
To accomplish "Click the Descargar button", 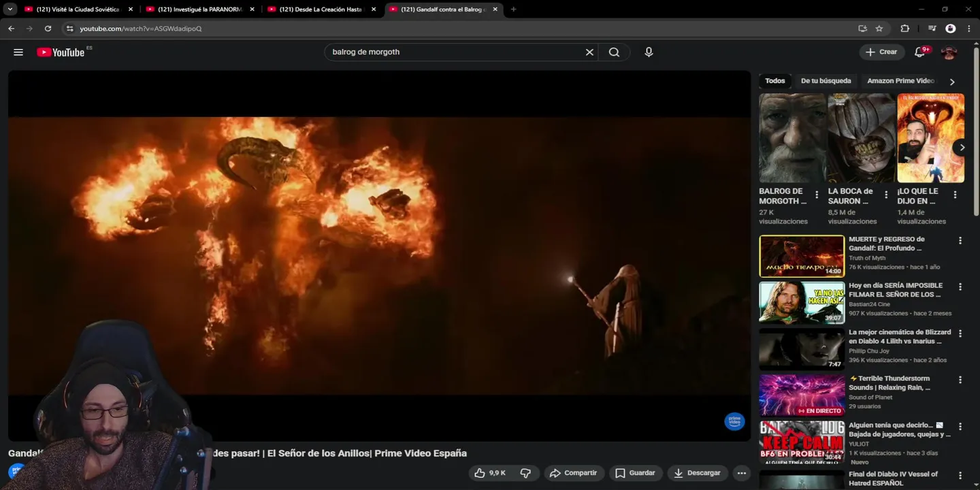I will click(x=697, y=473).
